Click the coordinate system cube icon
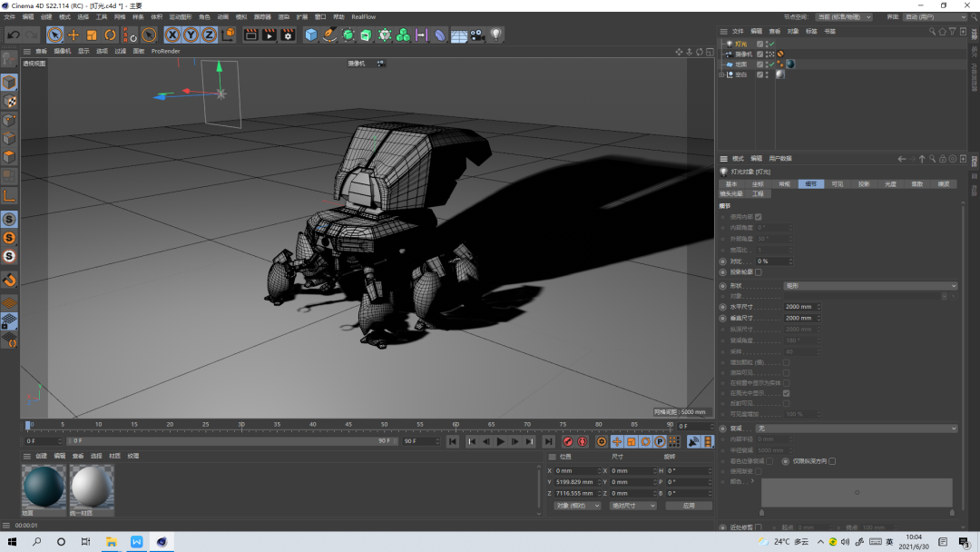This screenshot has height=552, width=980. coord(228,35)
